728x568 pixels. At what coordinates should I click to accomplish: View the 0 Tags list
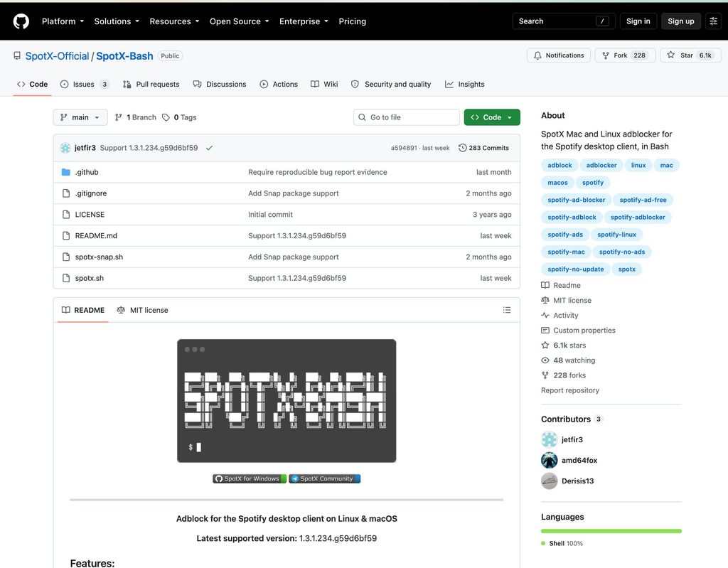click(179, 117)
